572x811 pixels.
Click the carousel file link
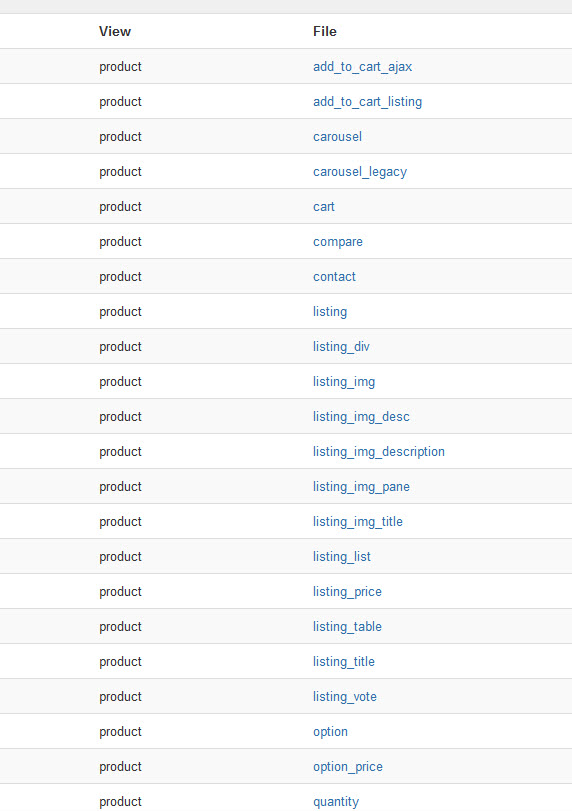point(337,137)
